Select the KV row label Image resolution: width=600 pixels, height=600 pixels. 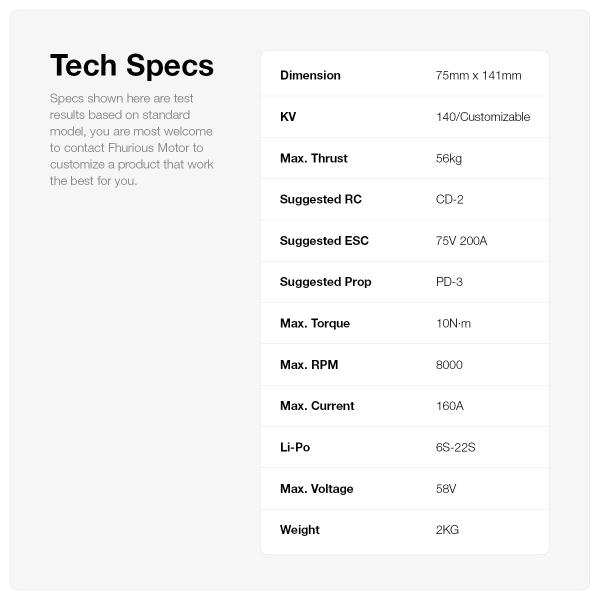tap(288, 117)
